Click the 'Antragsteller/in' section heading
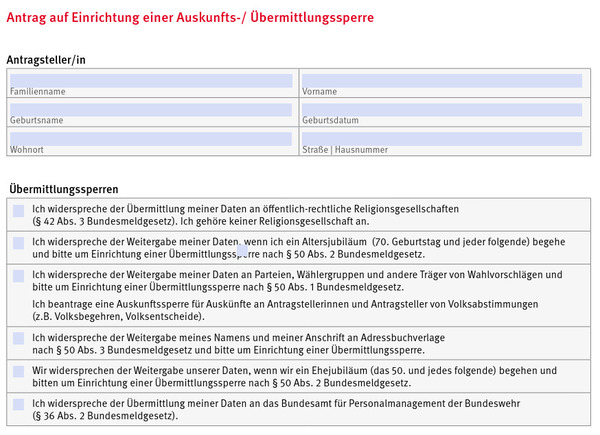This screenshot has width=600, height=435. tap(46, 60)
